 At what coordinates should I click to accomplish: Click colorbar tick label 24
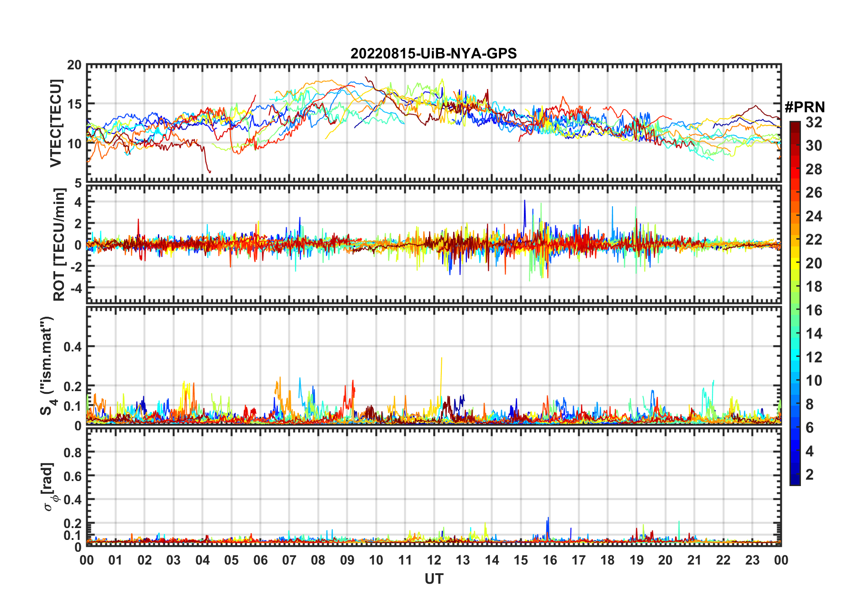coord(814,216)
